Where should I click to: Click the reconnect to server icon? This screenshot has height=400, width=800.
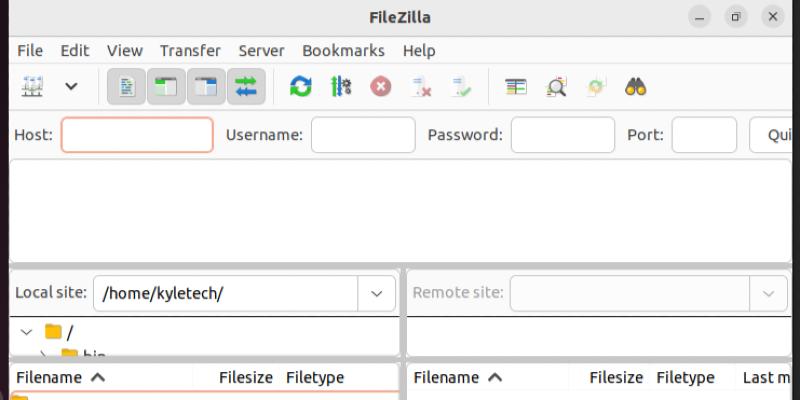[x=461, y=87]
